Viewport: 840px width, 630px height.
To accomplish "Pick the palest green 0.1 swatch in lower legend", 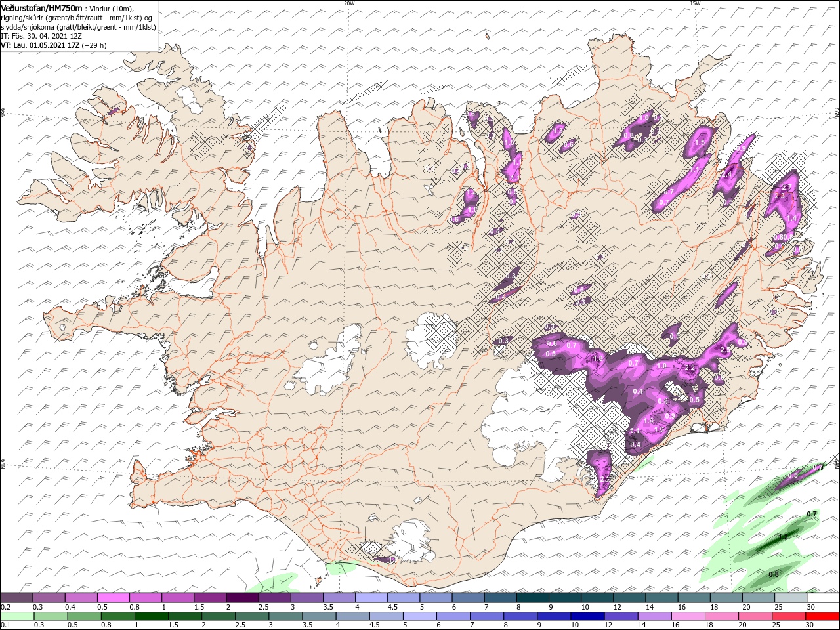I will (18, 616).
